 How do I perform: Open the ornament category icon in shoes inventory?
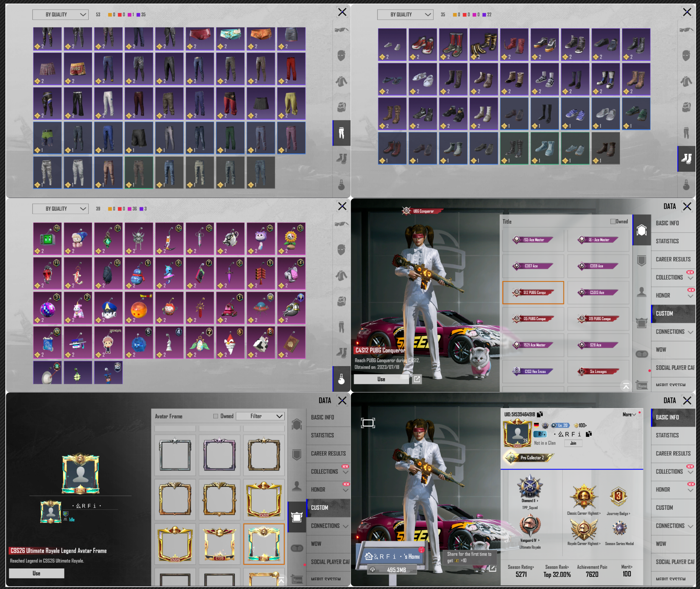point(686,184)
